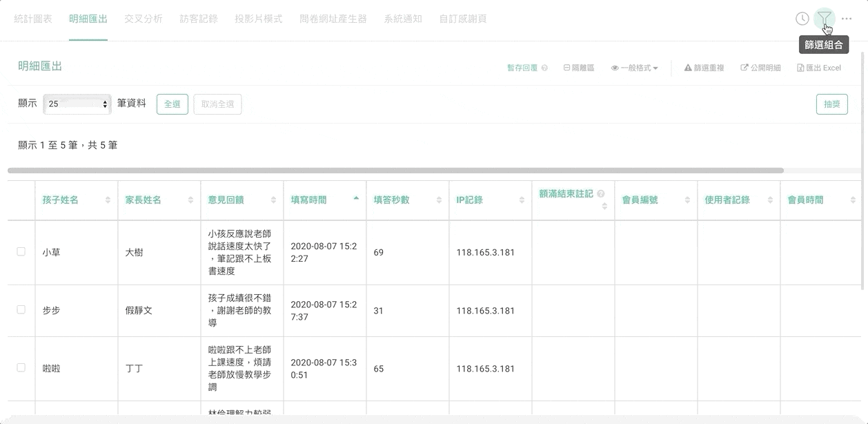Check the checkbox for row 小草
The height and width of the screenshot is (424, 868).
pos(21,252)
